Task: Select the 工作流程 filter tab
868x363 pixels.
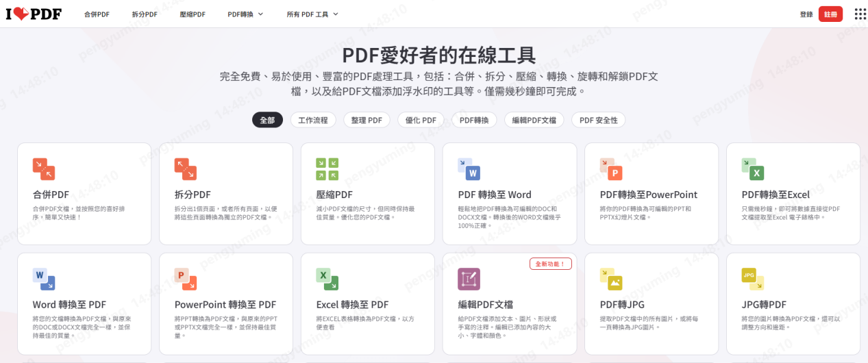Action: pos(313,120)
